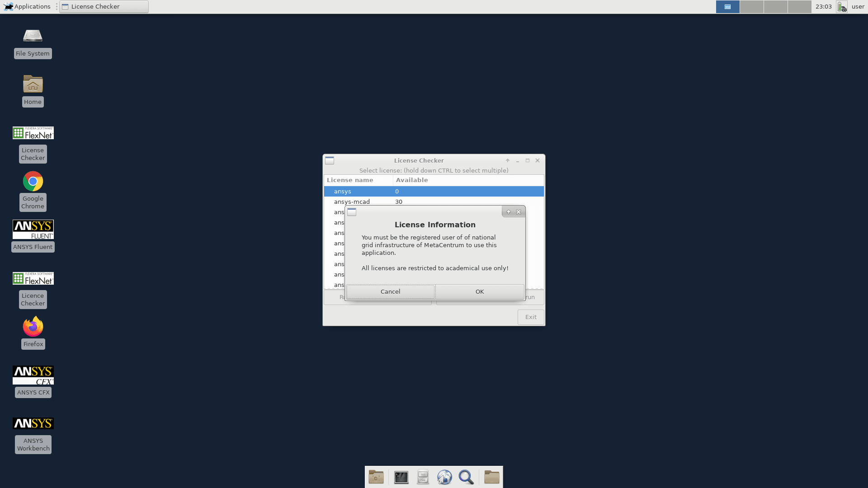Viewport: 868px width, 488px height.
Task: Click Cancel in License Information dialog
Action: pos(390,292)
